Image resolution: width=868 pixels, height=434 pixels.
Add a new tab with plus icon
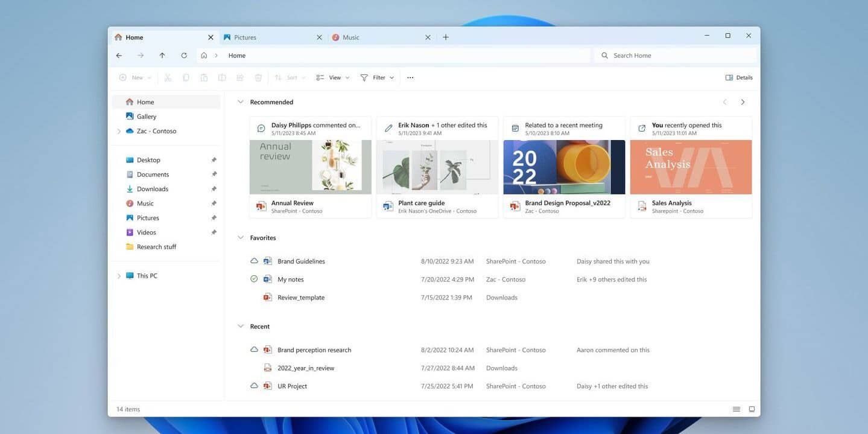point(446,37)
